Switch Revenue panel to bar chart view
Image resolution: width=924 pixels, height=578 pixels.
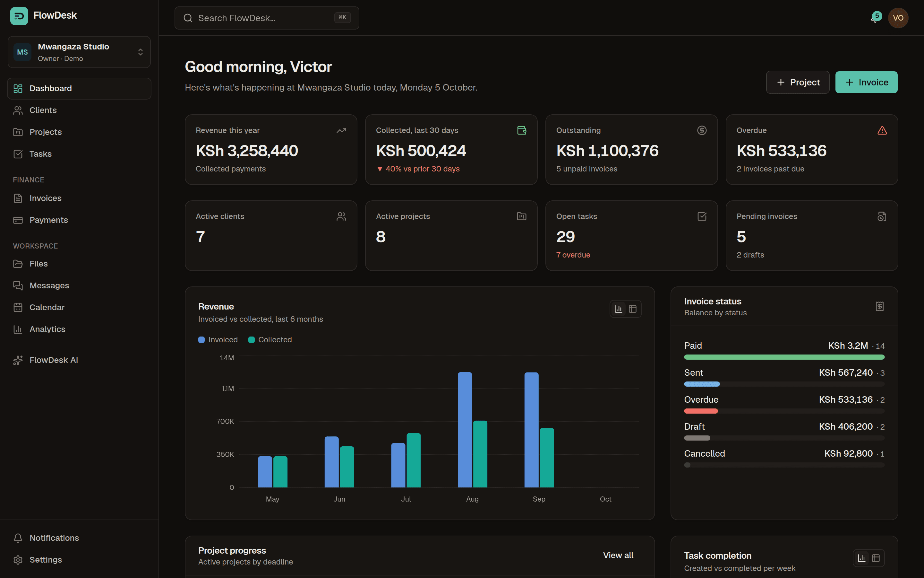619,309
